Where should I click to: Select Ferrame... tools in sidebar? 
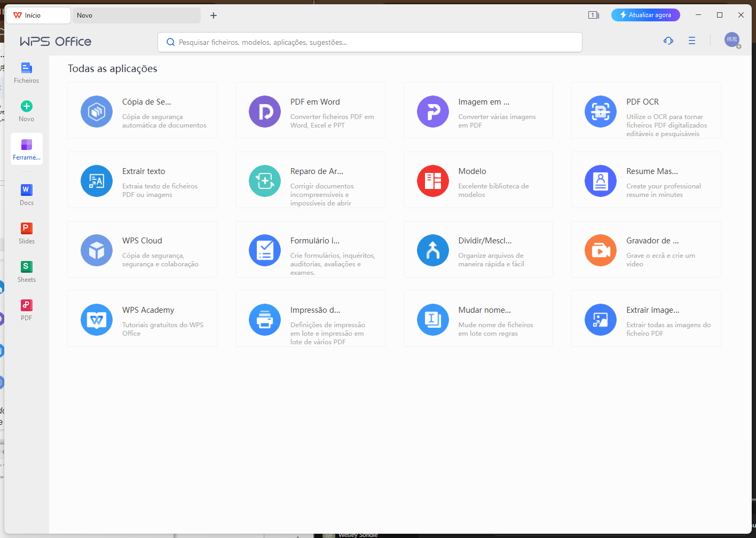[27, 149]
